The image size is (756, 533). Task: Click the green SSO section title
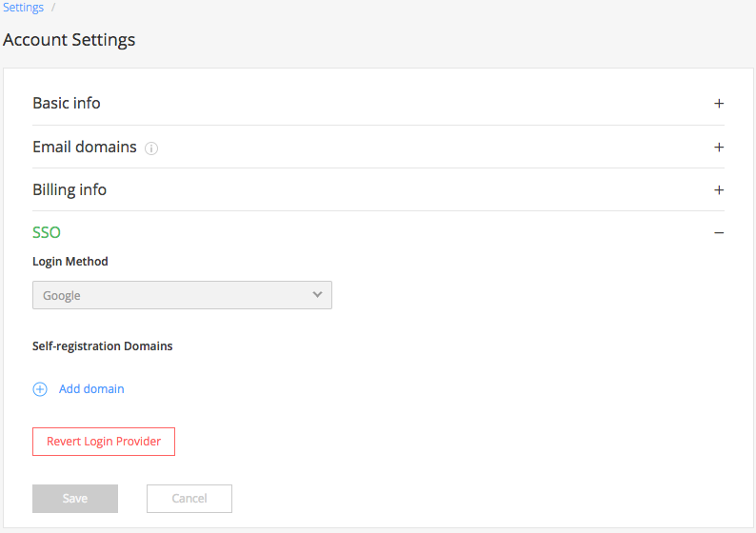coord(47,232)
